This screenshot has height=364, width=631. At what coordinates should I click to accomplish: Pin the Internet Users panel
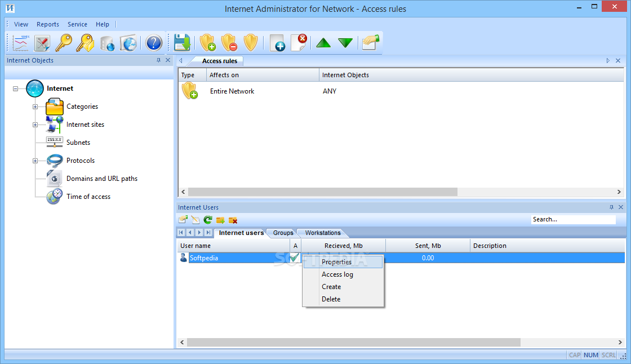[611, 207]
